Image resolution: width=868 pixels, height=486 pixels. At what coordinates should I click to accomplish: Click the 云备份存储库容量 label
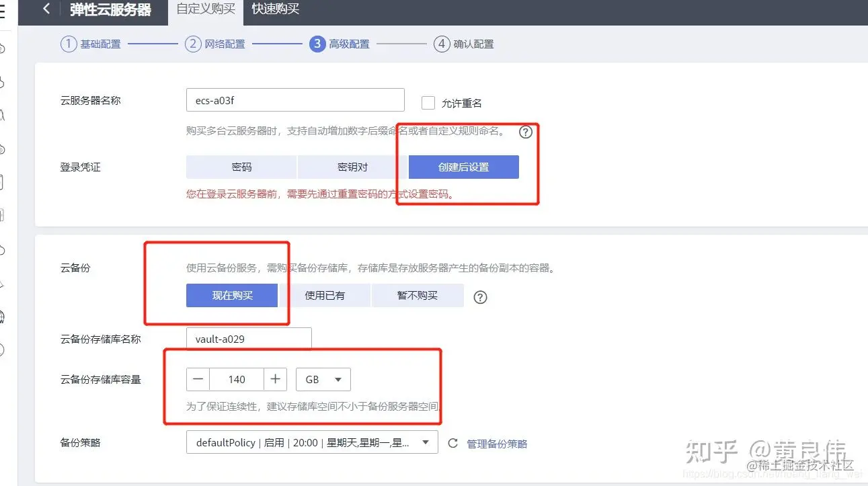coord(101,380)
